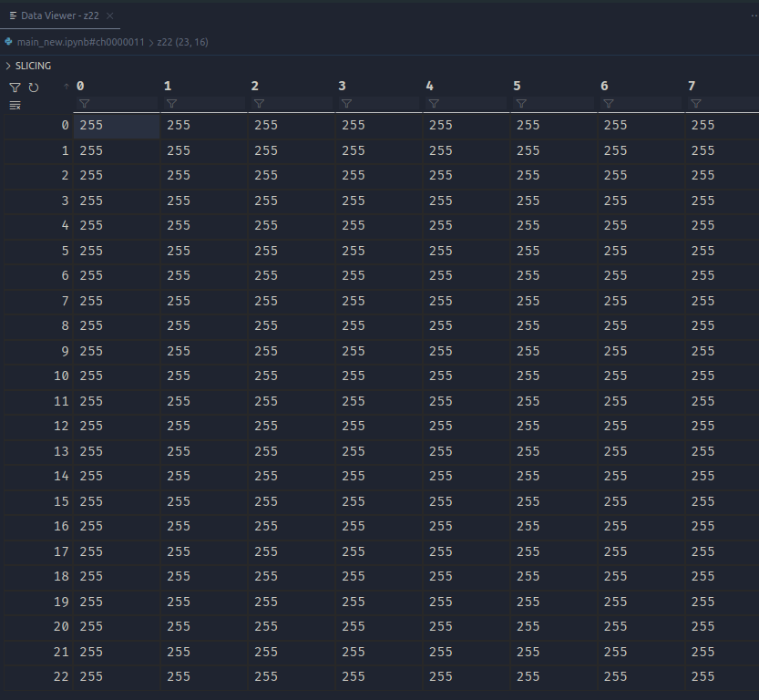Sort by column 1 header
The width and height of the screenshot is (759, 700).
tap(168, 87)
